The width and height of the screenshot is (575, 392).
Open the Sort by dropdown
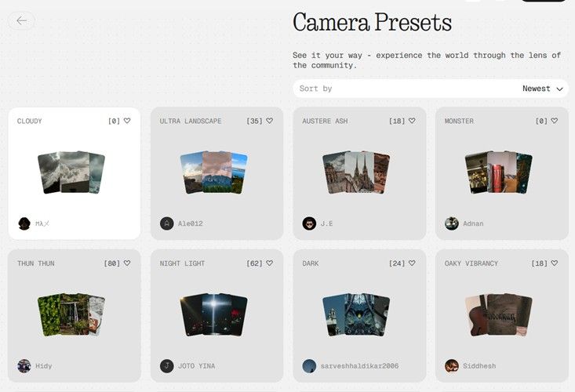431,89
